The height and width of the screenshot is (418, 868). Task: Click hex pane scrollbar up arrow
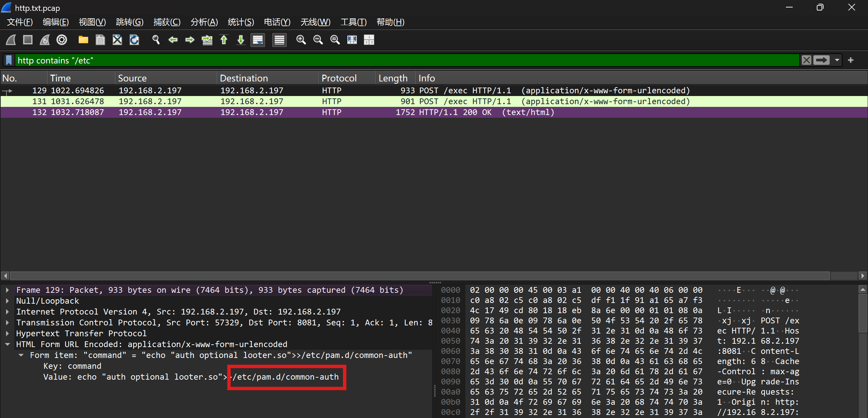coord(863,289)
